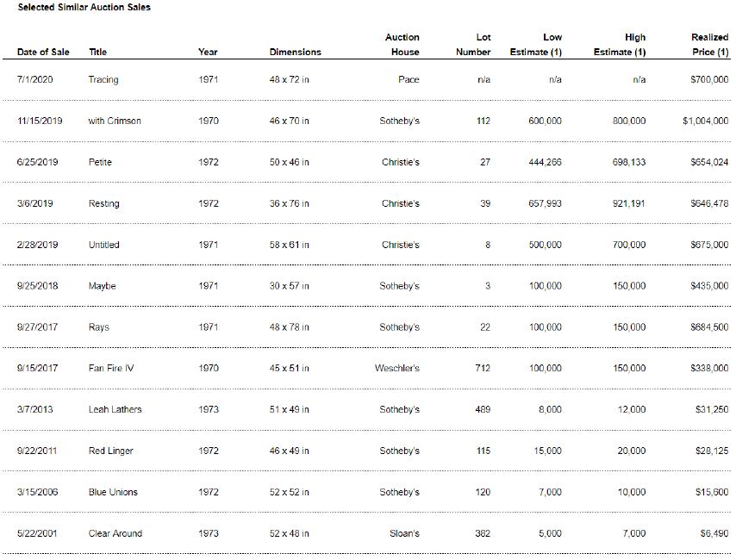Click the 'Auction House' column header
Viewport: 736px width, 560px height.
pyautogui.click(x=402, y=45)
